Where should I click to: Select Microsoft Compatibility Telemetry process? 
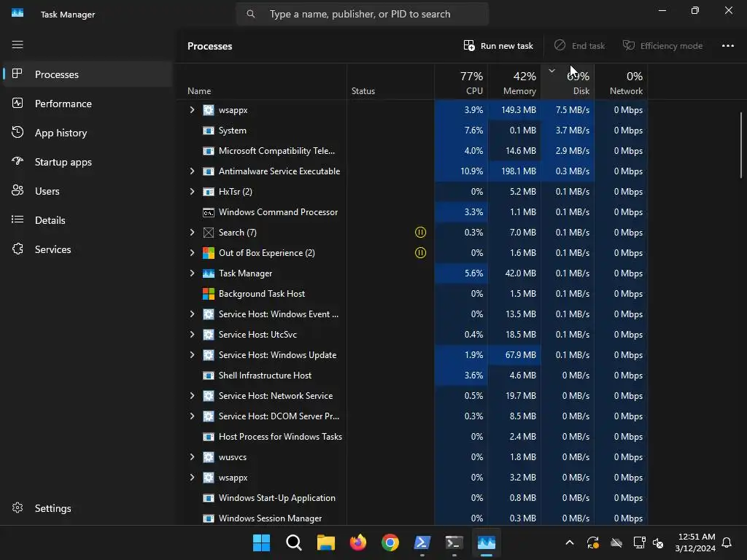click(413, 151)
